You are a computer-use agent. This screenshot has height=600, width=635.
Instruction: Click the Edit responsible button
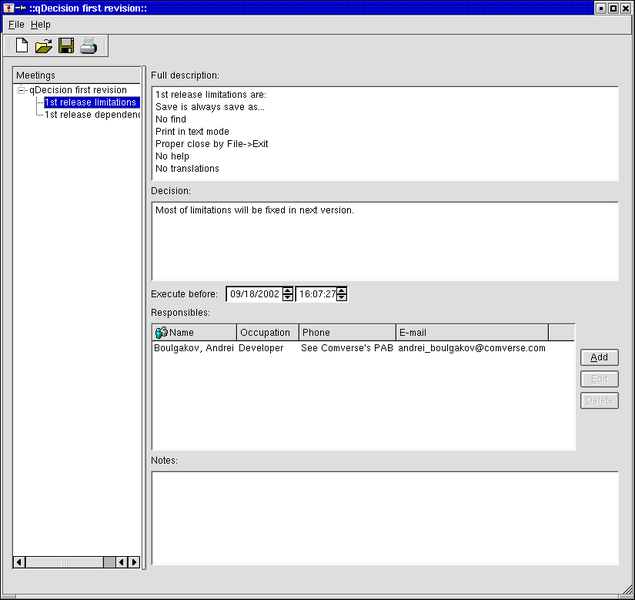[599, 379]
